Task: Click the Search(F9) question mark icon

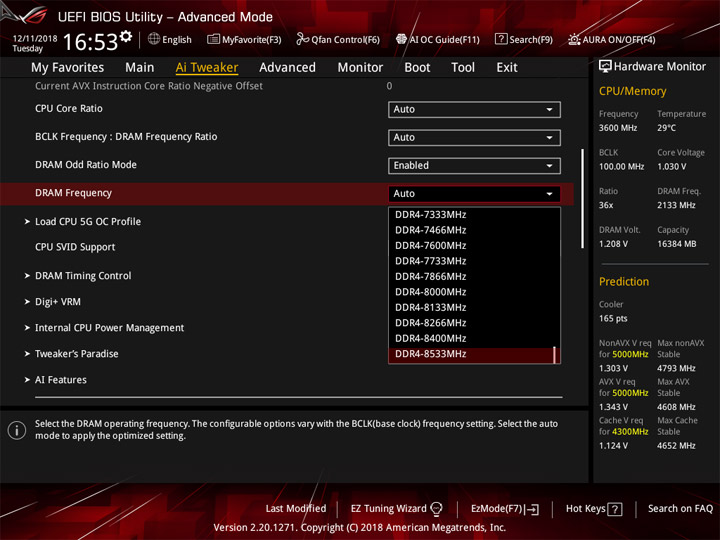Action: (501, 39)
